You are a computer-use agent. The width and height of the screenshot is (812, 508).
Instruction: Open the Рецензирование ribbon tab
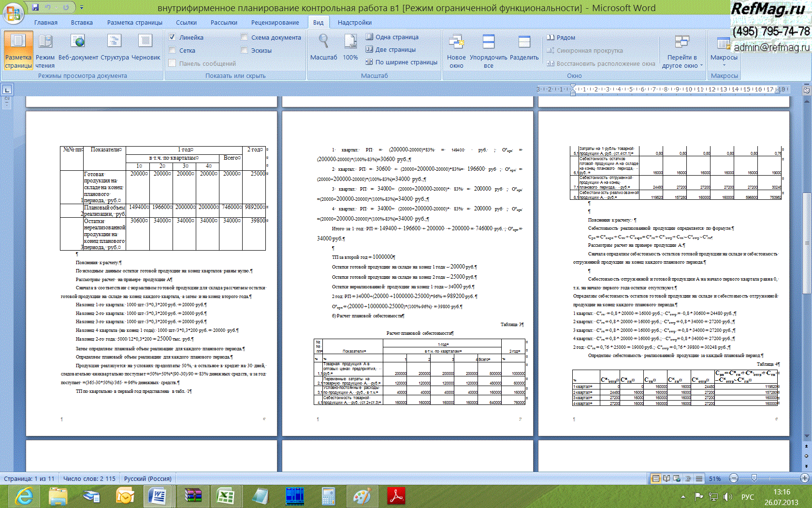275,22
